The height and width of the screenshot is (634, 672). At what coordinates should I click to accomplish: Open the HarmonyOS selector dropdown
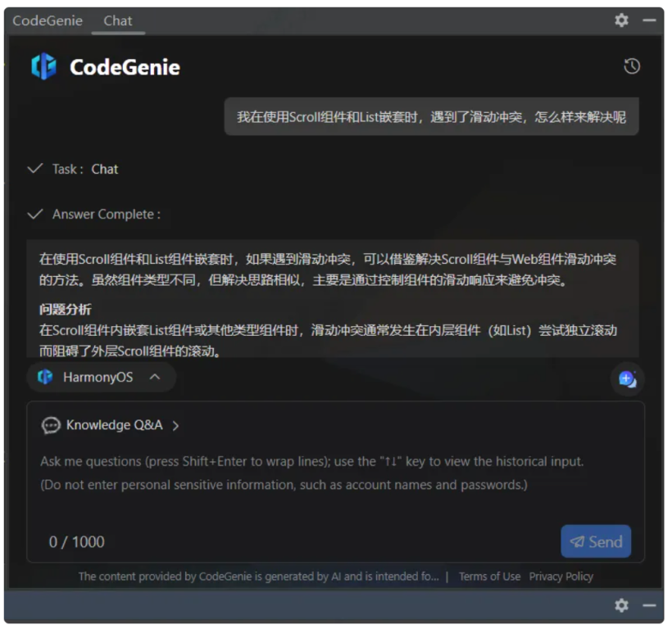click(101, 377)
